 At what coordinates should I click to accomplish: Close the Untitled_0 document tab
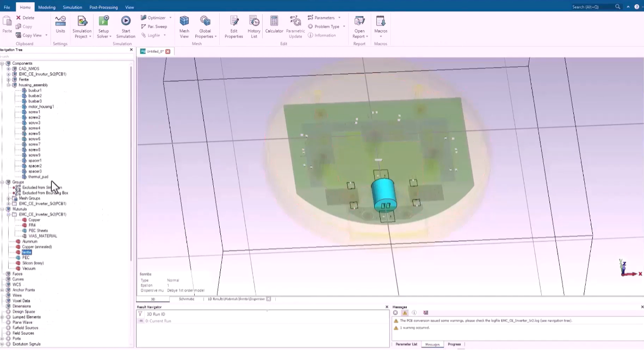coord(168,52)
